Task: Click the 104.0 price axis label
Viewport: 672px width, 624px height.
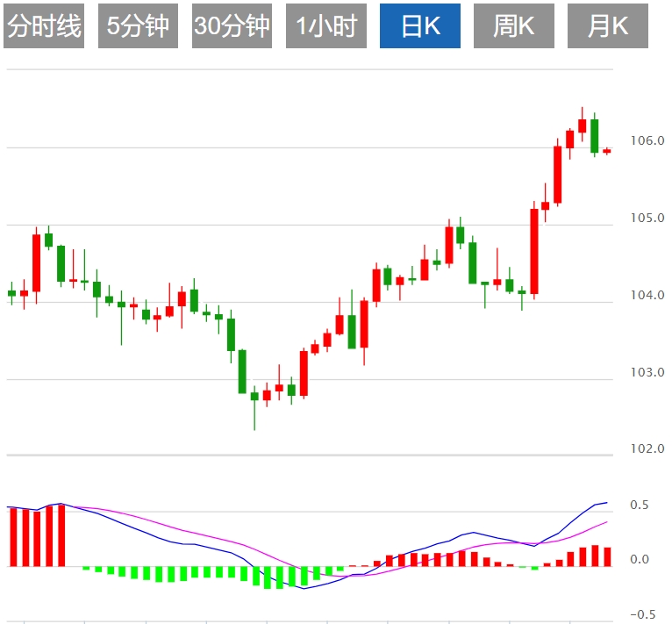Action: pyautogui.click(x=647, y=295)
